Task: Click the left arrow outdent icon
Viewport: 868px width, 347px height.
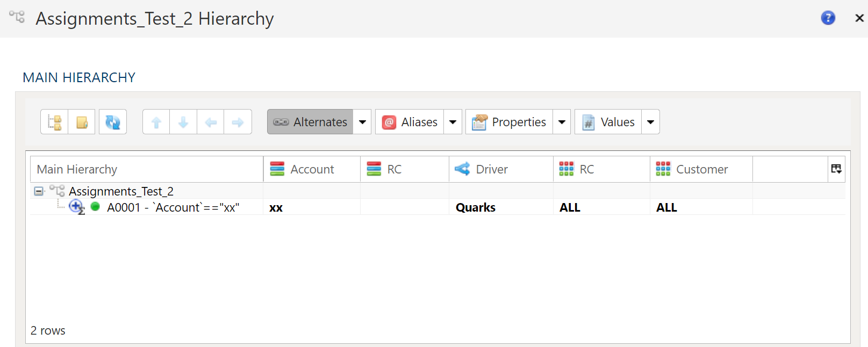Action: (211, 122)
